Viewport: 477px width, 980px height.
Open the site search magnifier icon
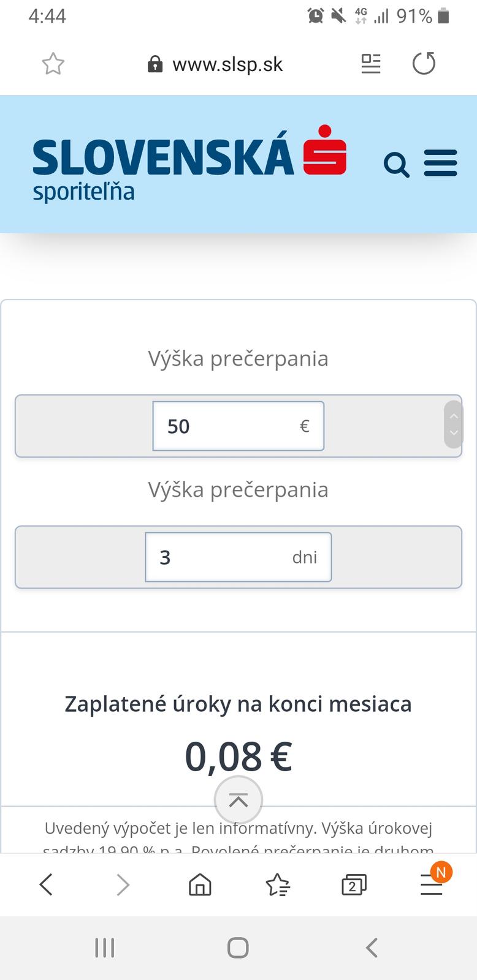click(x=397, y=165)
